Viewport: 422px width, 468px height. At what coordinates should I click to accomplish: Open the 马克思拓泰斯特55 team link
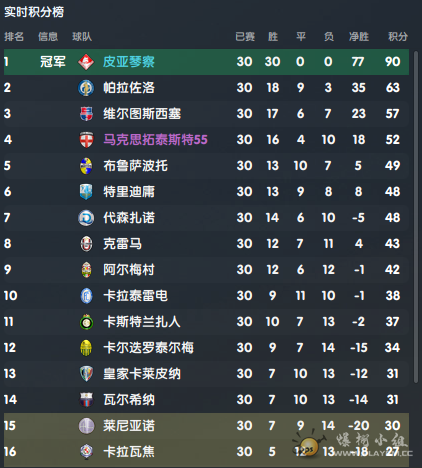tap(155, 140)
